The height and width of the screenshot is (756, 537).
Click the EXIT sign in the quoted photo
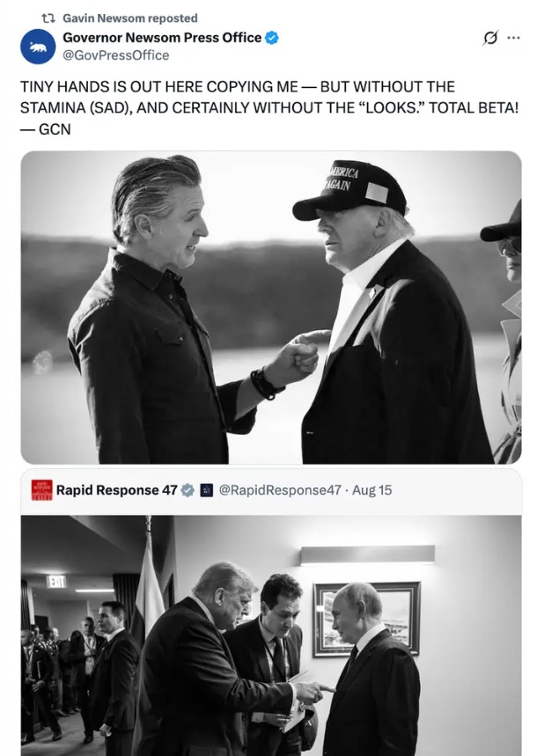coord(56,582)
